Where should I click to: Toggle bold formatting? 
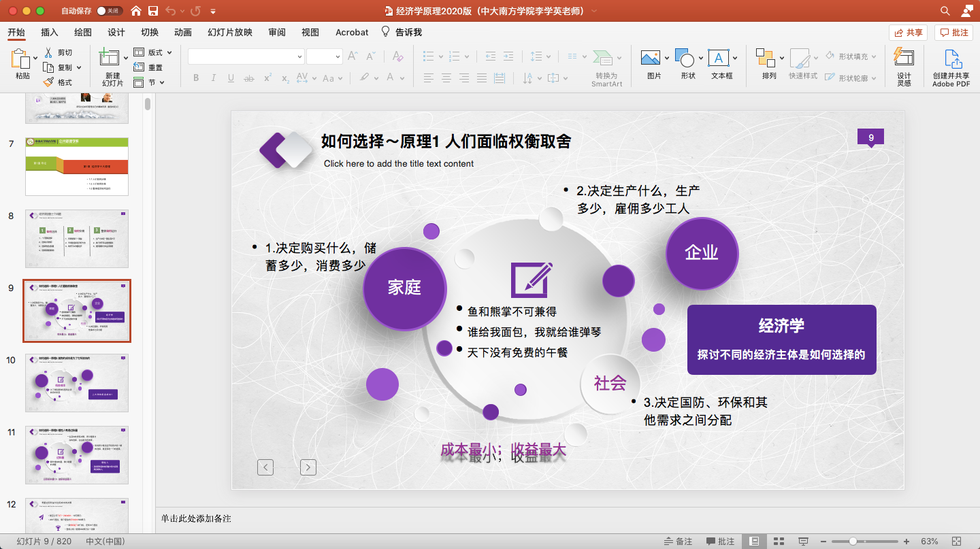pyautogui.click(x=196, y=78)
